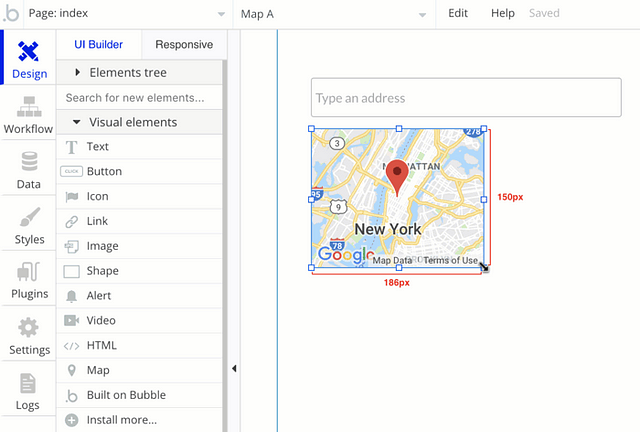Viewport: 640px width, 432px height.
Task: Click the Button element label
Action: tap(104, 171)
